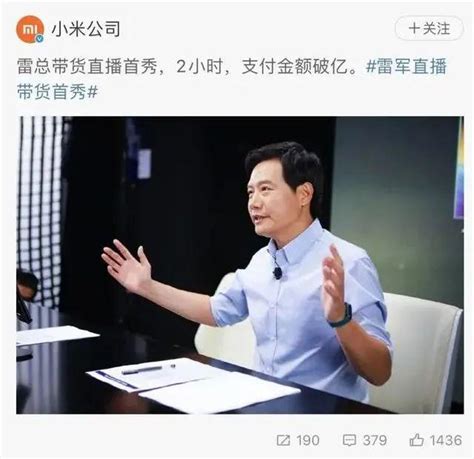Like the post with thumbs-up icon

click(x=416, y=440)
